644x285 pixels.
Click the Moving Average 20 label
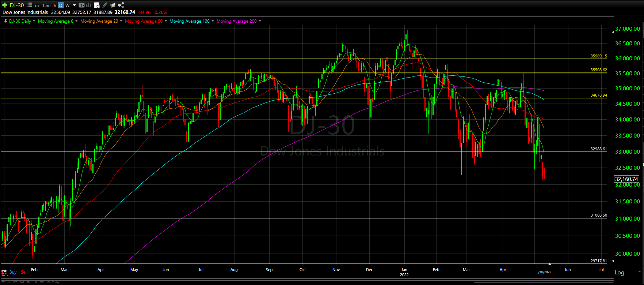coord(99,21)
